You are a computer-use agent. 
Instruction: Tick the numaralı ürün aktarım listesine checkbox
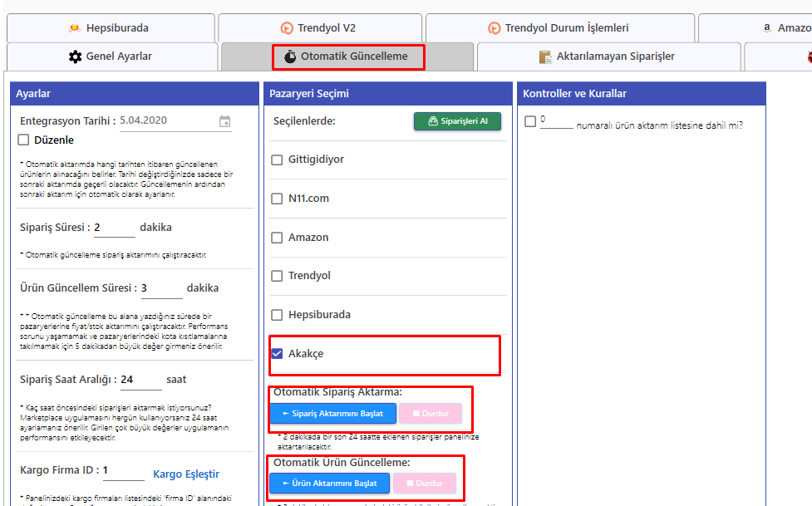click(x=530, y=121)
